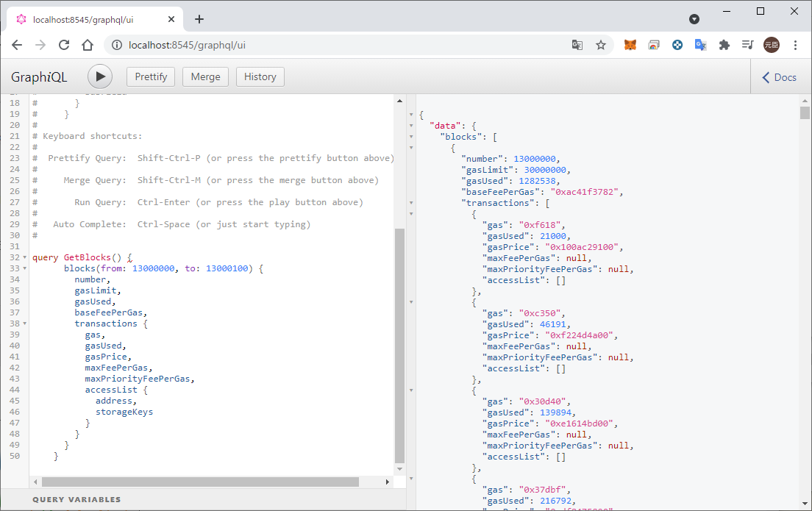Run the query with the play button
Screen dimensions: 812x511
[x=100, y=76]
